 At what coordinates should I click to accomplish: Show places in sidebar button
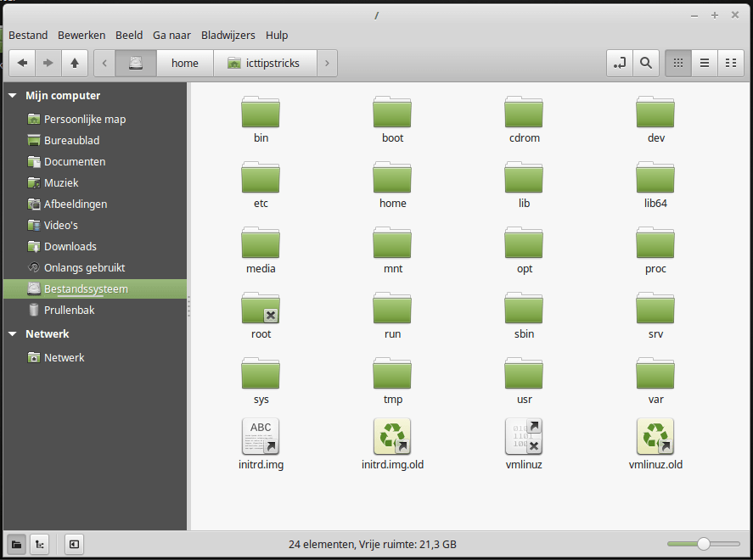pyautogui.click(x=16, y=544)
